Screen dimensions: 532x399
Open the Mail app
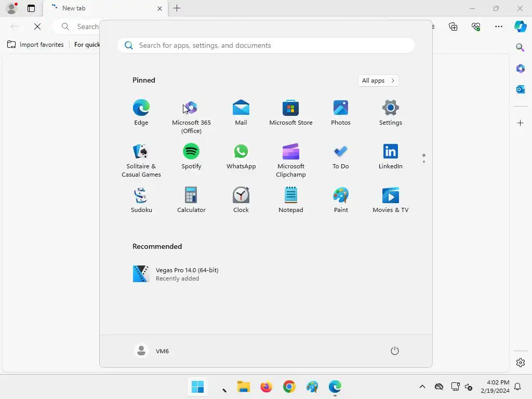point(241,113)
